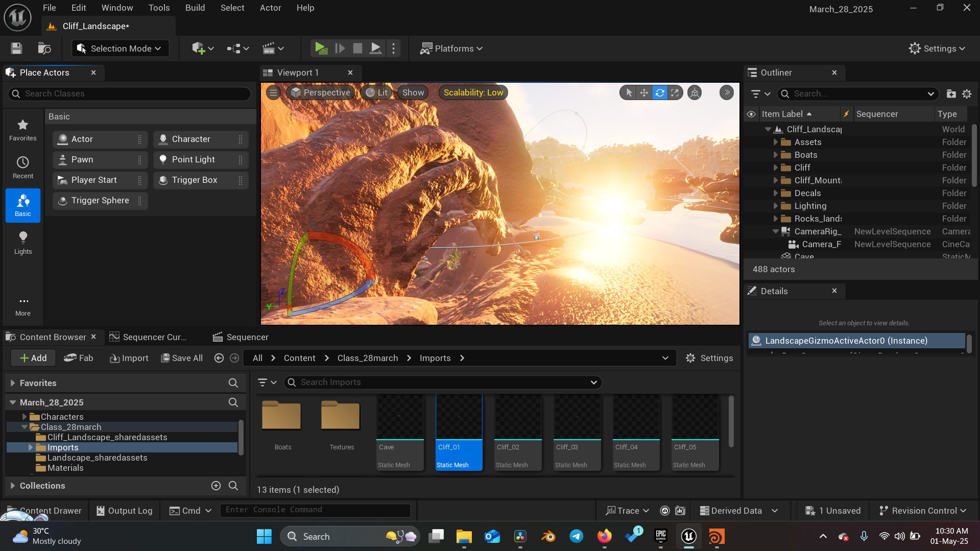Screen dimensions: 980x551
Task: Toggle Outliner visibility eye column header
Action: [751, 114]
